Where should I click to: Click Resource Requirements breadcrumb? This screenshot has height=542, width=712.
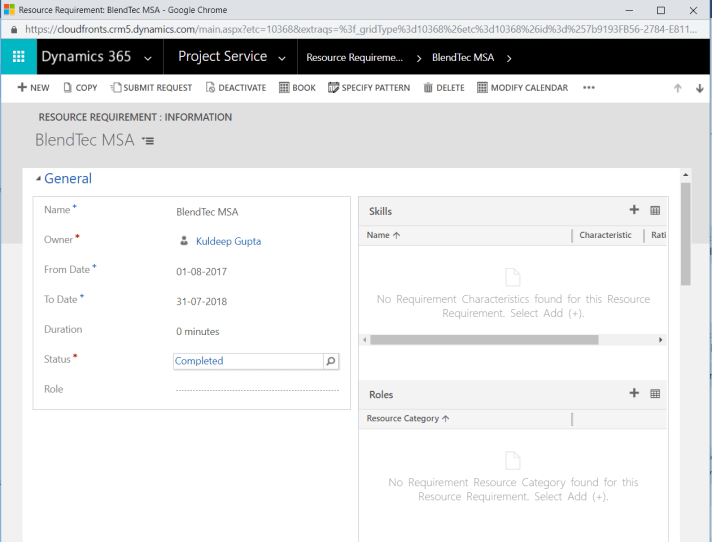[354, 58]
